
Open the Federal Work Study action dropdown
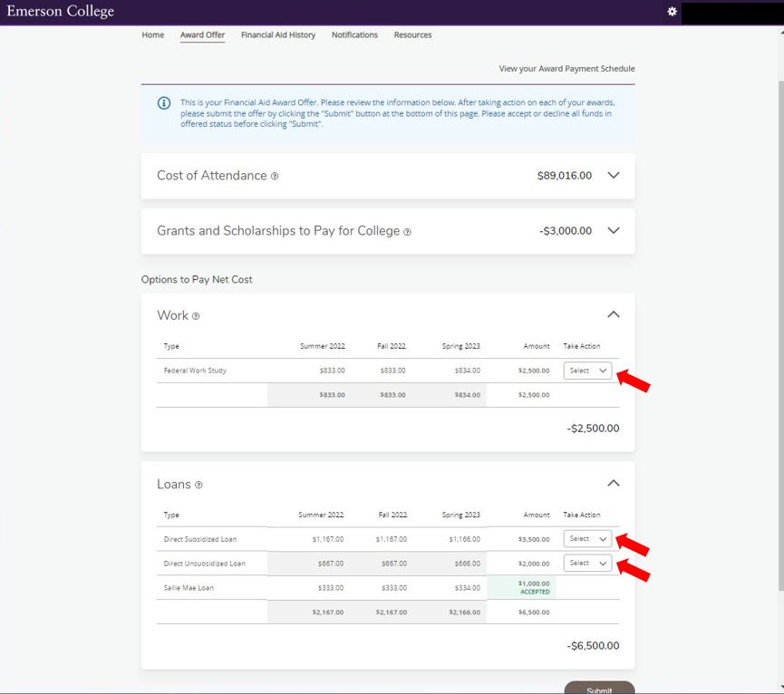pos(587,371)
